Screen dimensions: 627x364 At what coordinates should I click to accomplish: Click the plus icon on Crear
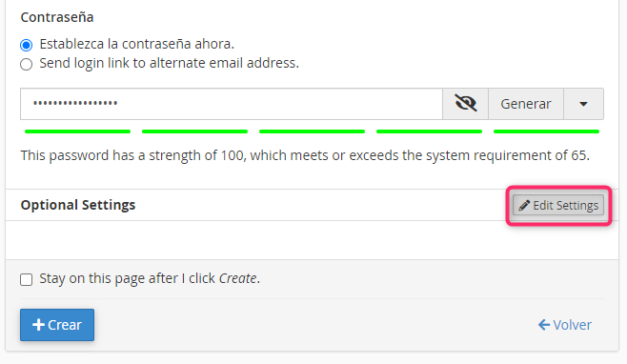tap(38, 325)
